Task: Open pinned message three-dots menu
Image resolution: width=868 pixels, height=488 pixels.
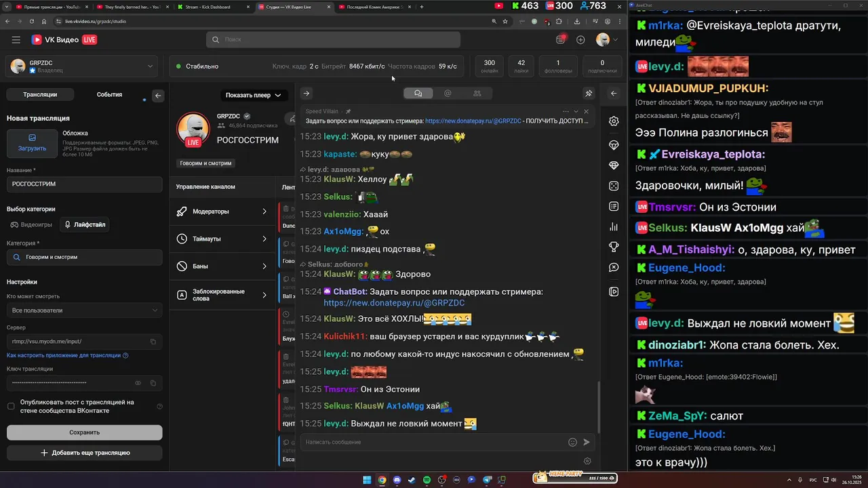Action: pos(566,111)
